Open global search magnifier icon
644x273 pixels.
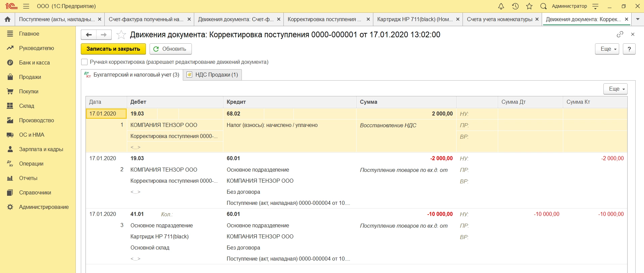pyautogui.click(x=543, y=6)
